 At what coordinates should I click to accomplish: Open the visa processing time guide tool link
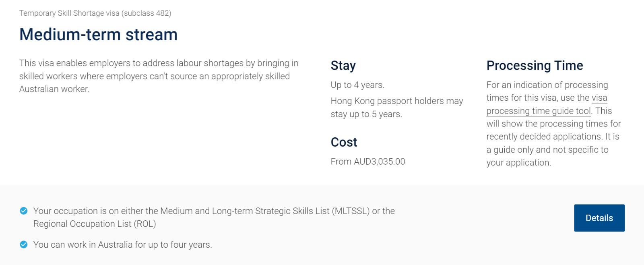(538, 111)
